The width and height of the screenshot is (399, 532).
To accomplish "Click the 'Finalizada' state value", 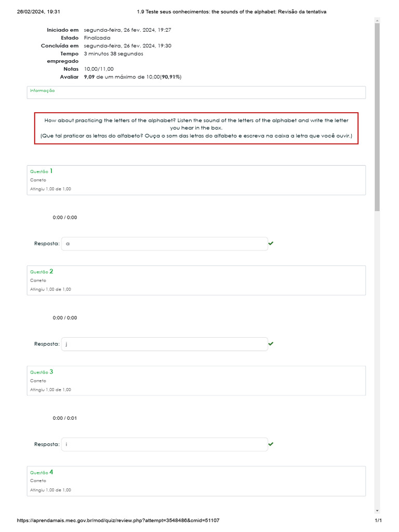I will (97, 38).
